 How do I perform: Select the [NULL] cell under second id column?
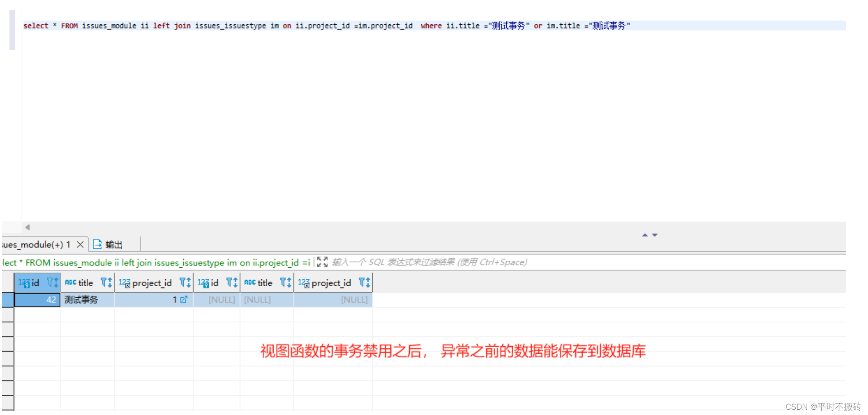tap(217, 300)
